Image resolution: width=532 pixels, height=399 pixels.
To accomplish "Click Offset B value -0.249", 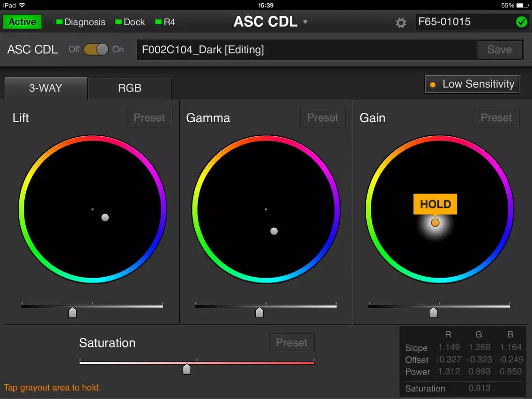I will click(x=510, y=359).
